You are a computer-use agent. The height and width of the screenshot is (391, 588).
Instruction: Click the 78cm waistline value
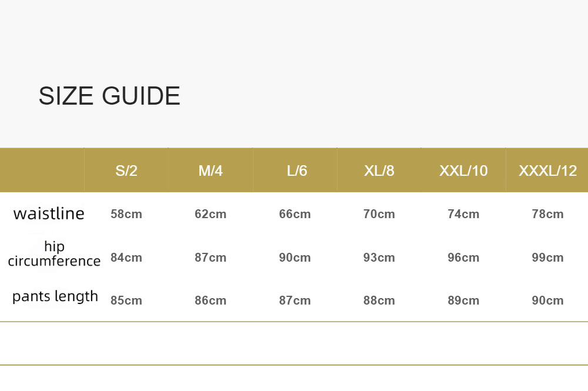[x=547, y=214]
